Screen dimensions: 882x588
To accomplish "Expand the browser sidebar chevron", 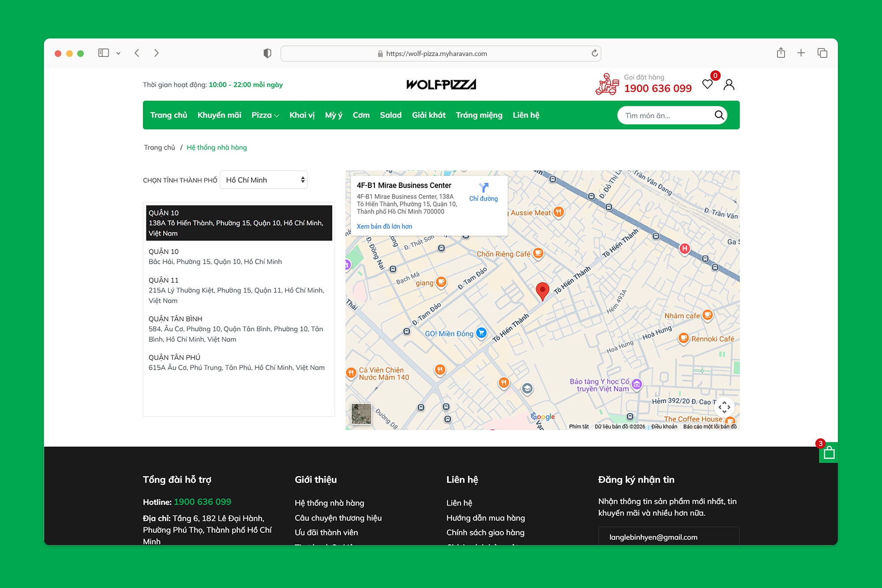I will (x=118, y=53).
